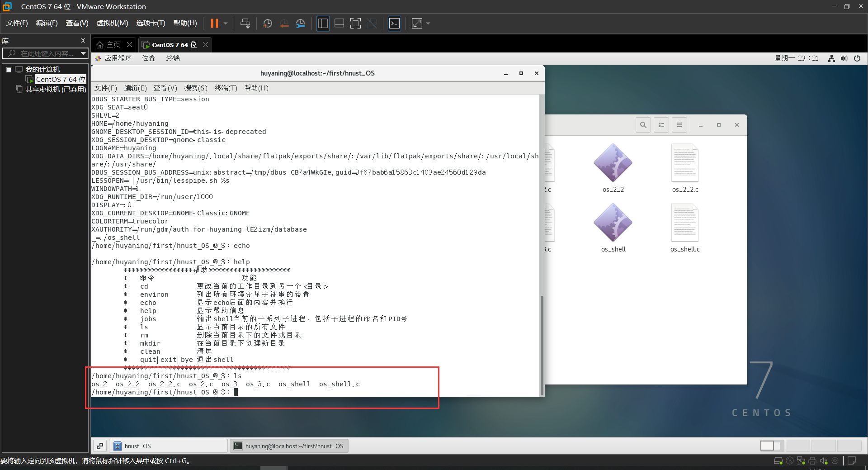The width and height of the screenshot is (868, 470).
Task: Open the stretch display dropdown arrow
Action: (428, 23)
